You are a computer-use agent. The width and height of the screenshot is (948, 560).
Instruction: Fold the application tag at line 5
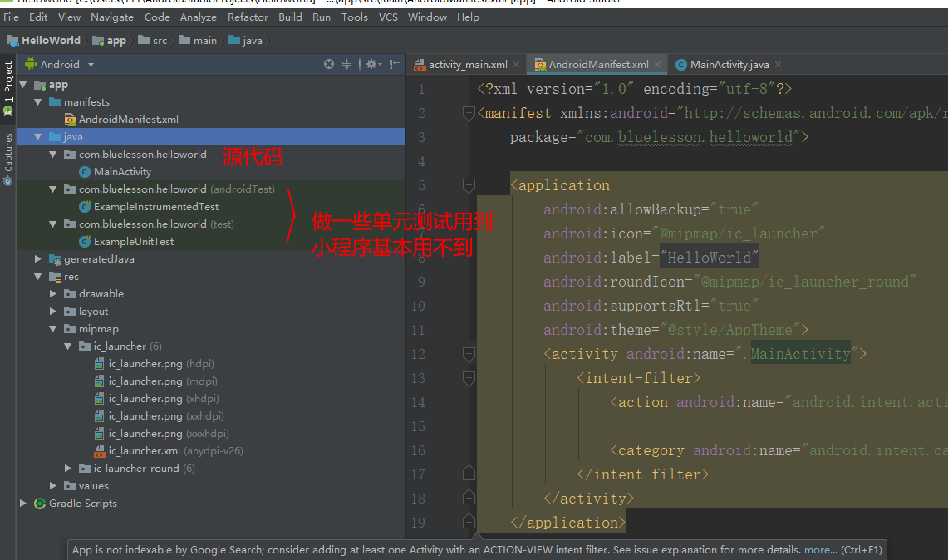point(469,185)
